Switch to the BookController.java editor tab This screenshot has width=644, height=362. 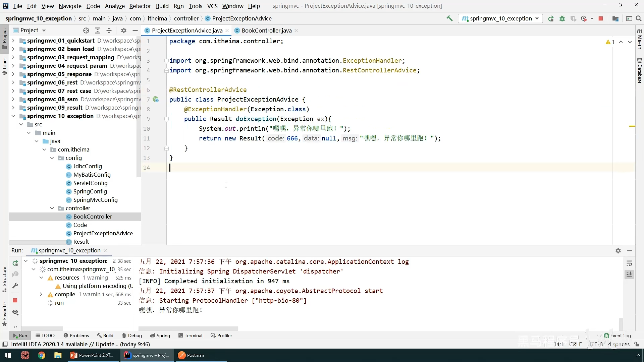[x=266, y=31]
